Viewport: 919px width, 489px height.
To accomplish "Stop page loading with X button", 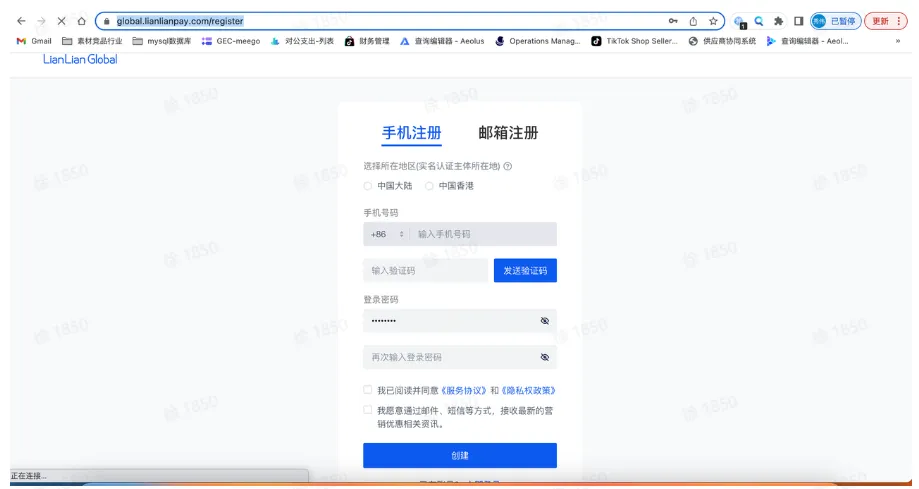I will (61, 21).
